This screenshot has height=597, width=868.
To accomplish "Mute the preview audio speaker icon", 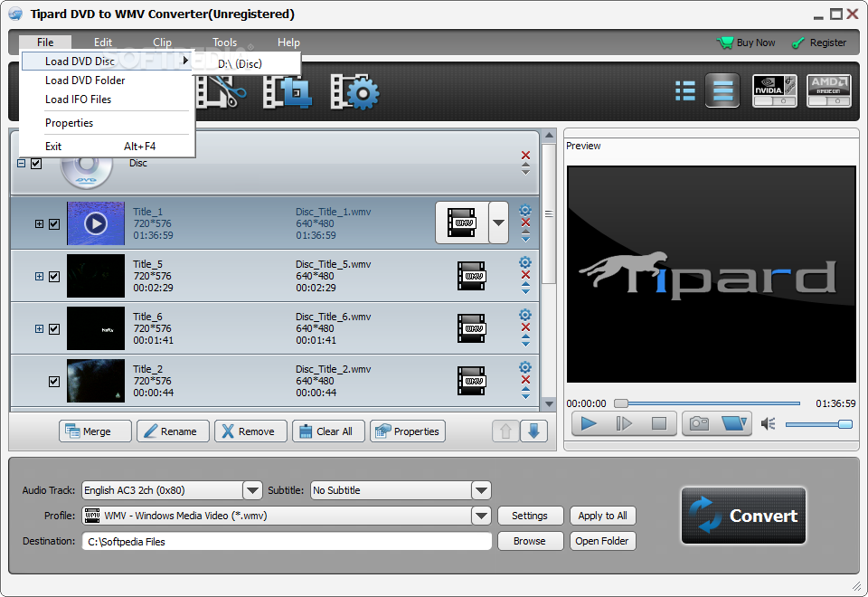I will tap(768, 424).
